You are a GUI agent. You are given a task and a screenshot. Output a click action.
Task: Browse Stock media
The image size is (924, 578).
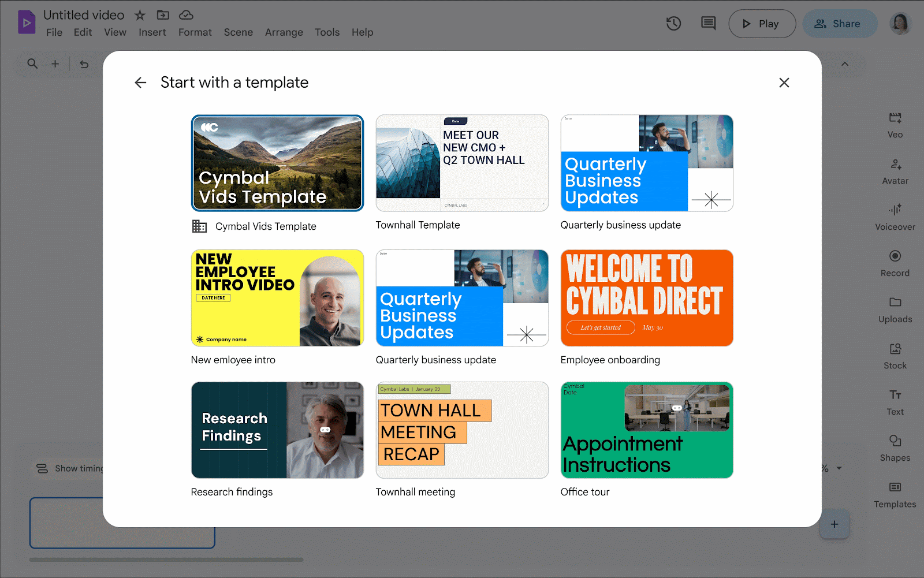pyautogui.click(x=895, y=356)
